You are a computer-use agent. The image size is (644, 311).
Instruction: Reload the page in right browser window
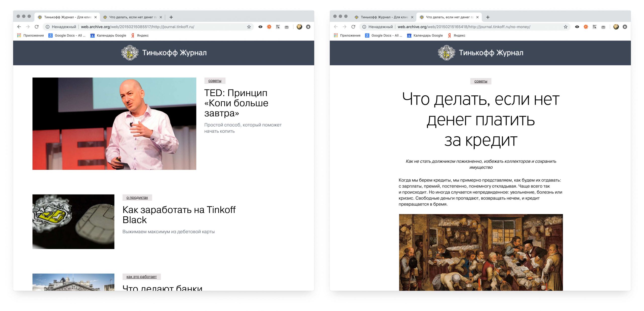[353, 27]
